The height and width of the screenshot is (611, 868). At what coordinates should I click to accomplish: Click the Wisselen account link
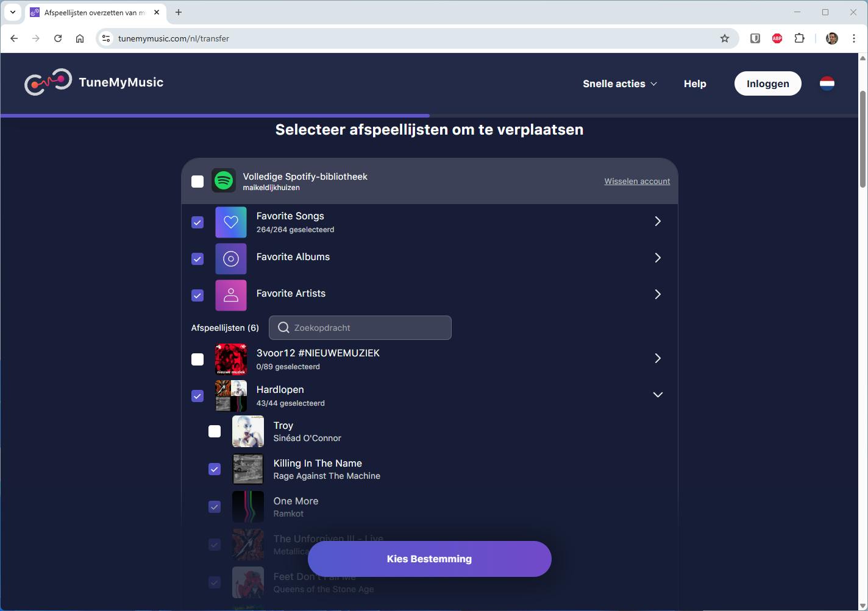pyautogui.click(x=637, y=181)
